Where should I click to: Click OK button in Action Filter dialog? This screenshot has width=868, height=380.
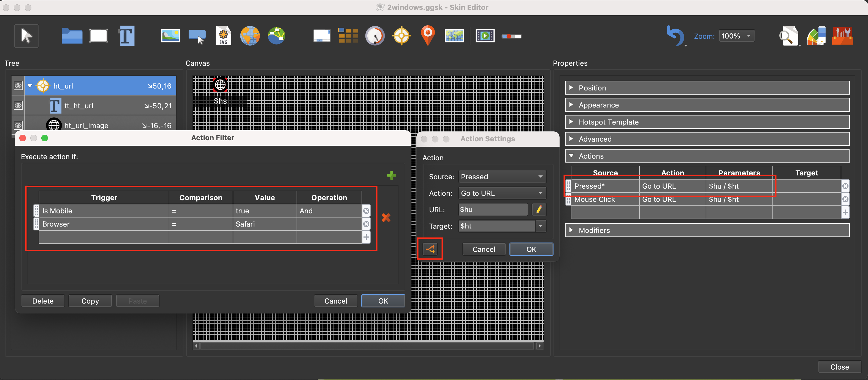pos(383,301)
